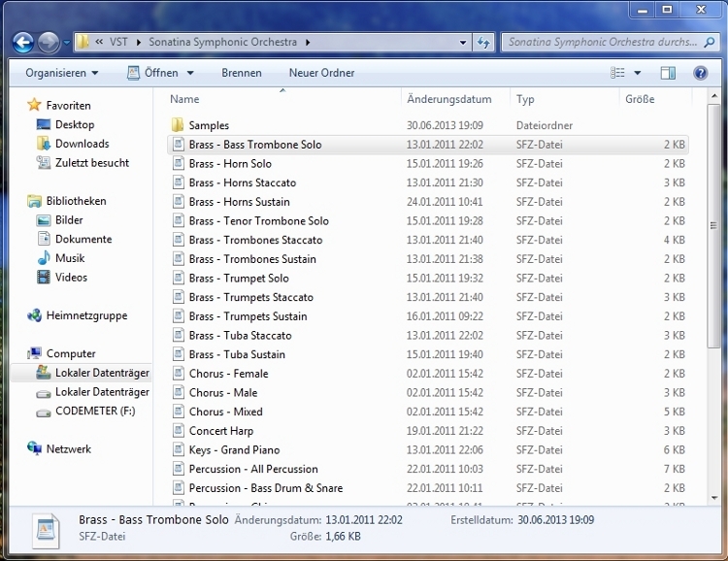The width and height of the screenshot is (728, 561).
Task: Select the file name Keys - Grand Piano
Action: point(235,449)
